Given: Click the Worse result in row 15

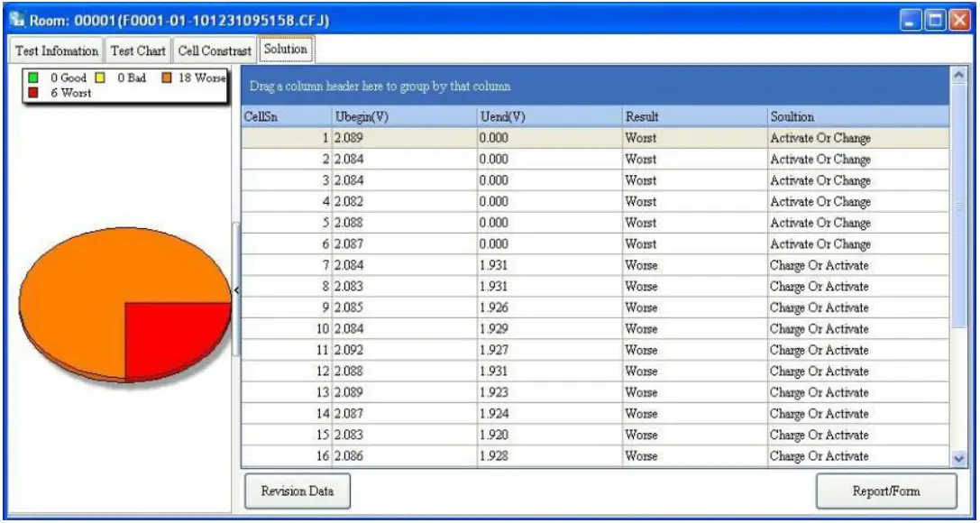Looking at the screenshot, I should click(642, 435).
